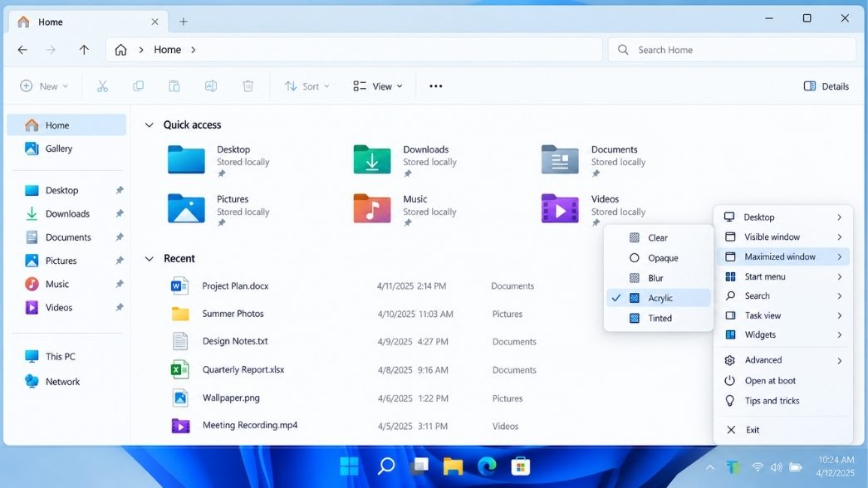
Task: Toggle the Details pane button
Action: click(x=826, y=86)
